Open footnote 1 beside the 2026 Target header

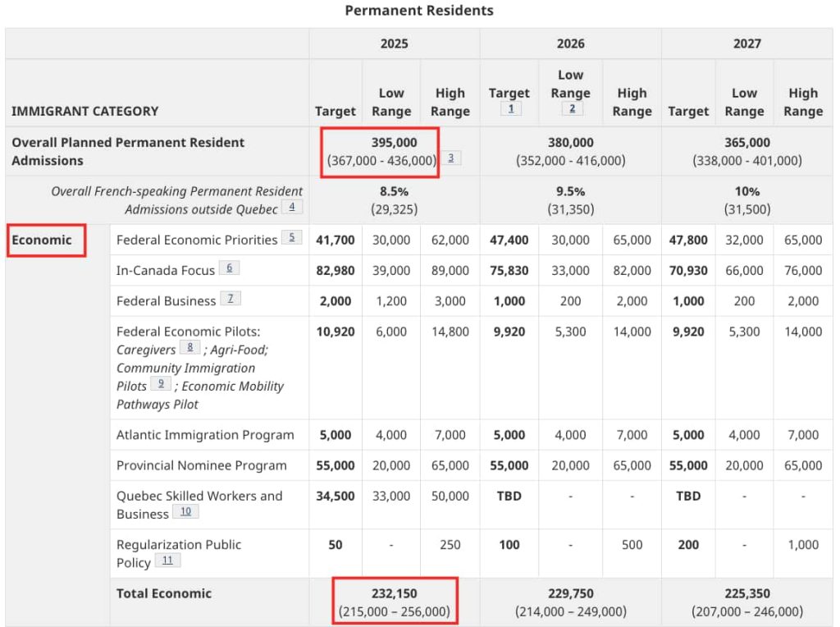[510, 108]
